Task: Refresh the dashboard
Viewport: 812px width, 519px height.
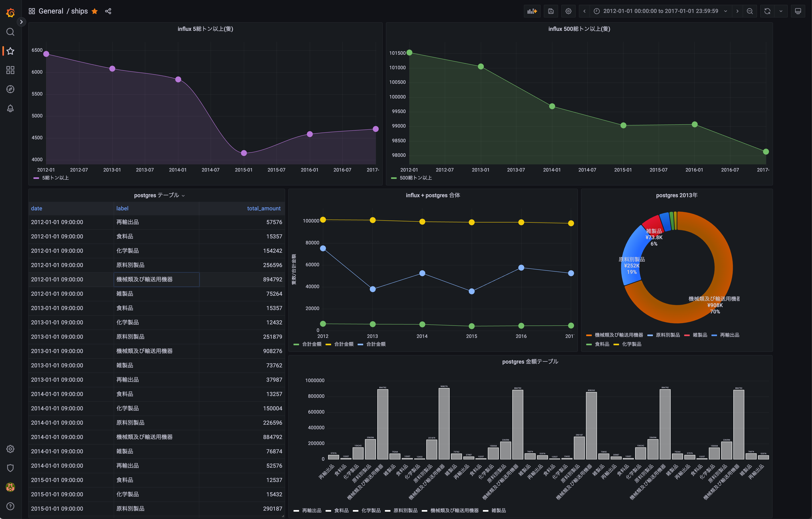Action: tap(767, 11)
